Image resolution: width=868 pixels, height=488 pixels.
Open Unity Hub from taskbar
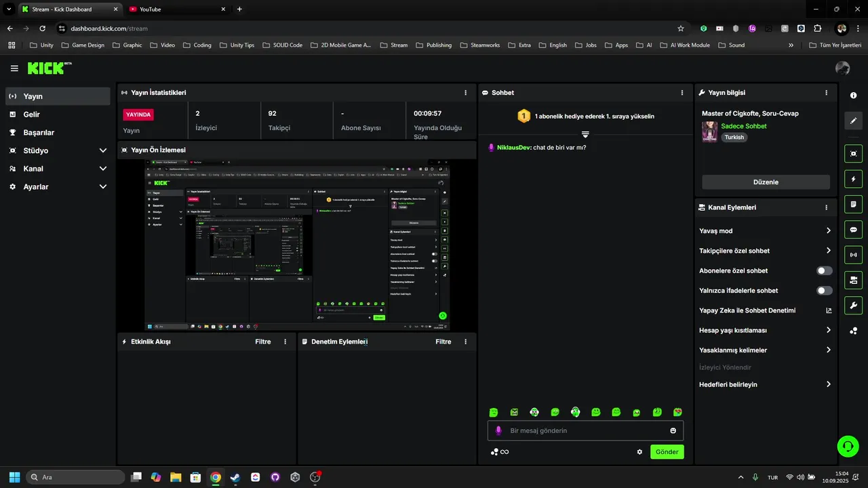pos(295,477)
